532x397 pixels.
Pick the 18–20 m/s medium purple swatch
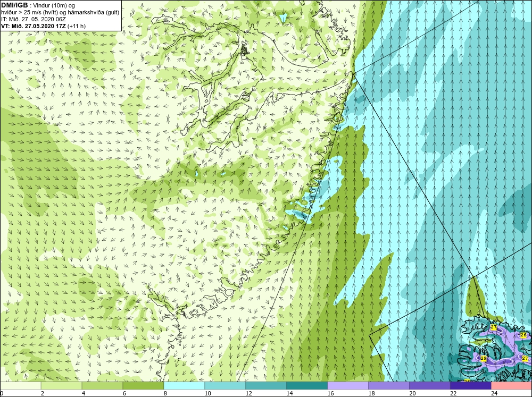pyautogui.click(x=389, y=385)
